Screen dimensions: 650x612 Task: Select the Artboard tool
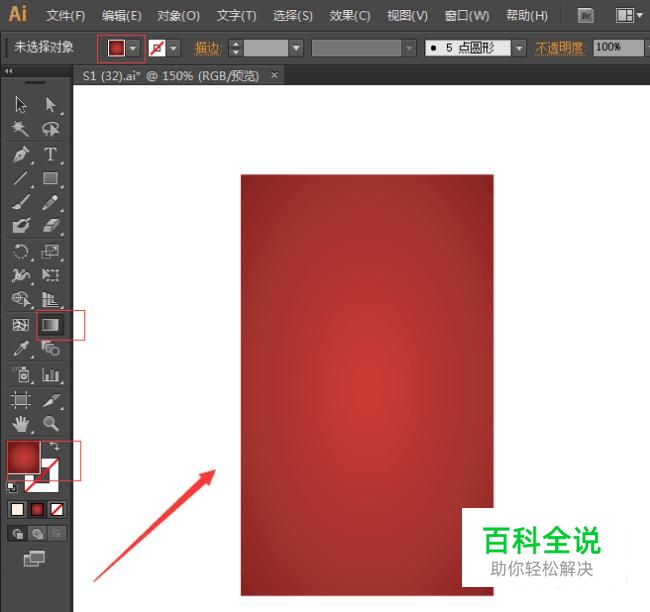[20, 400]
